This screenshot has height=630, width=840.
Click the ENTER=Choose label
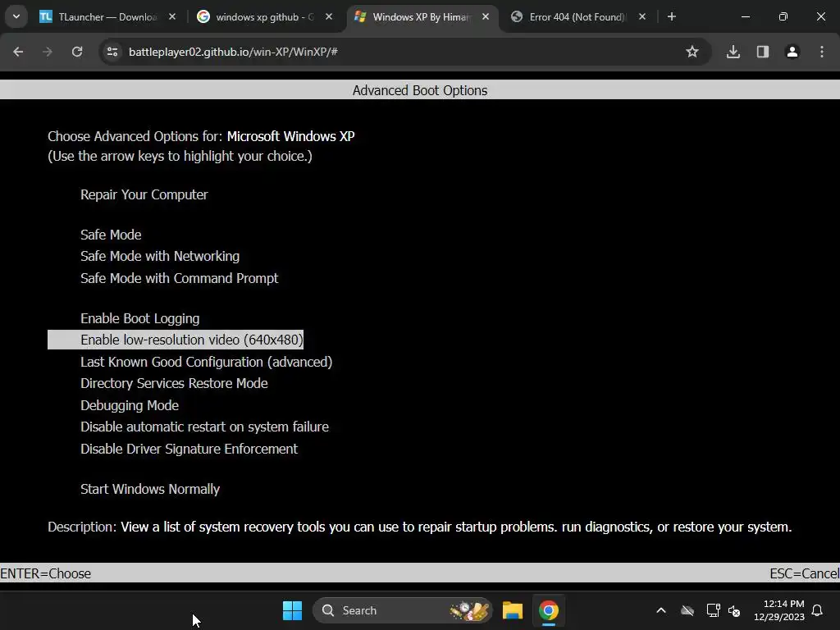pos(46,573)
